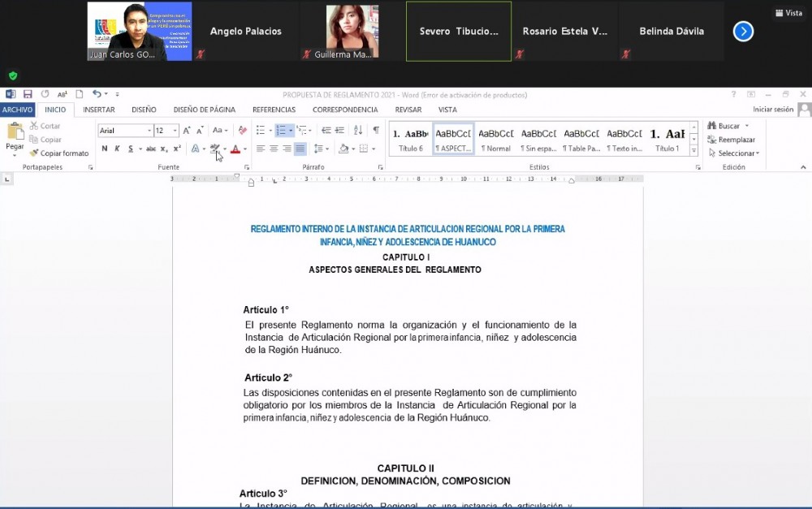Screen dimensions: 812x509
Task: Toggle strikethrough (abc) formatting
Action: [x=151, y=149]
